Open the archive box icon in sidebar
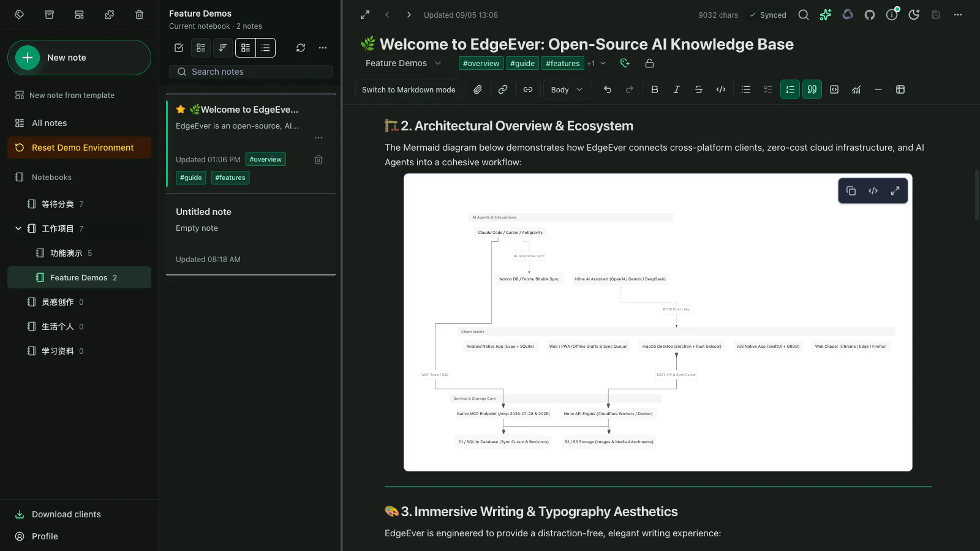 (49, 15)
